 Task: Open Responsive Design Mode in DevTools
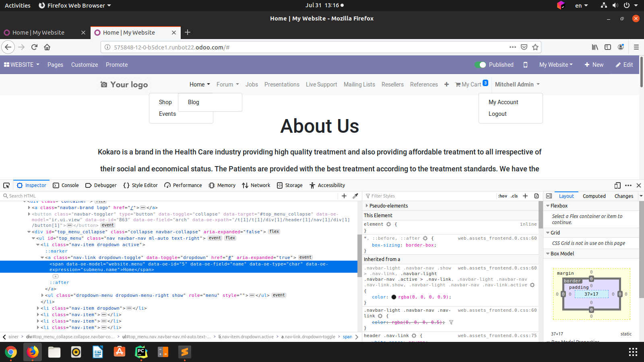[617, 185]
